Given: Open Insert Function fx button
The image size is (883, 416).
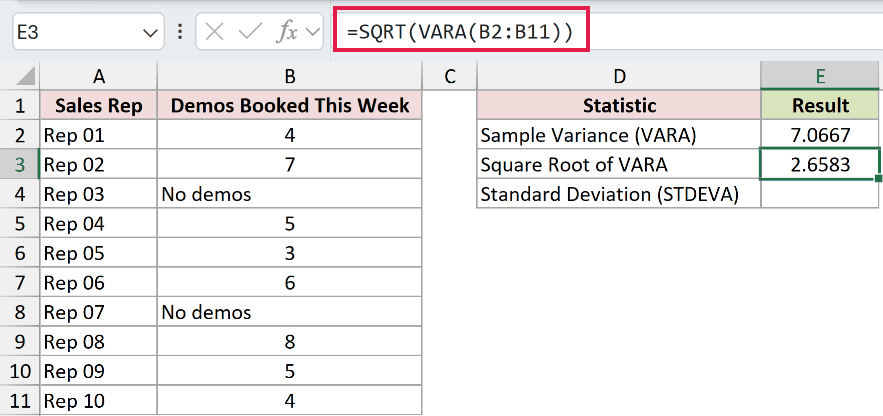Looking at the screenshot, I should click(286, 33).
